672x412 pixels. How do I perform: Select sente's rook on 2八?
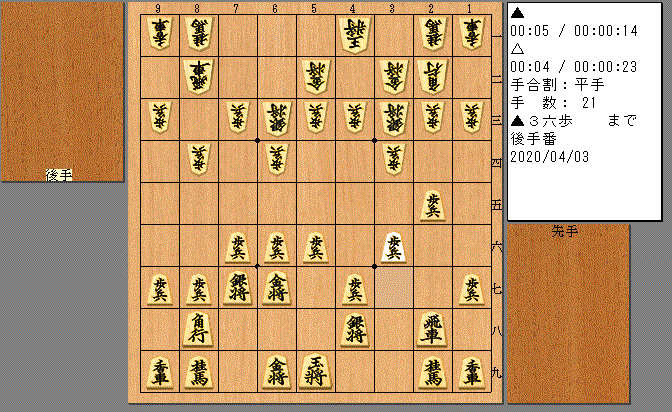[433, 331]
